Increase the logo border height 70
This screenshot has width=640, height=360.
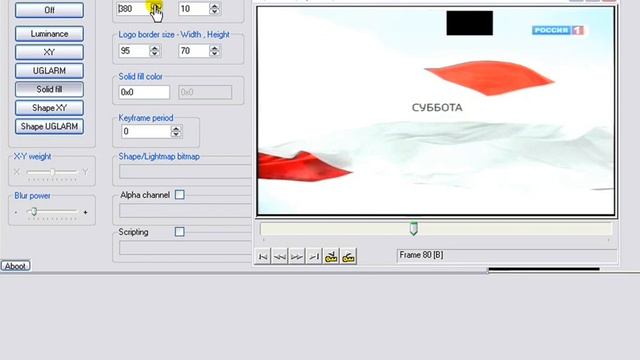click(215, 48)
